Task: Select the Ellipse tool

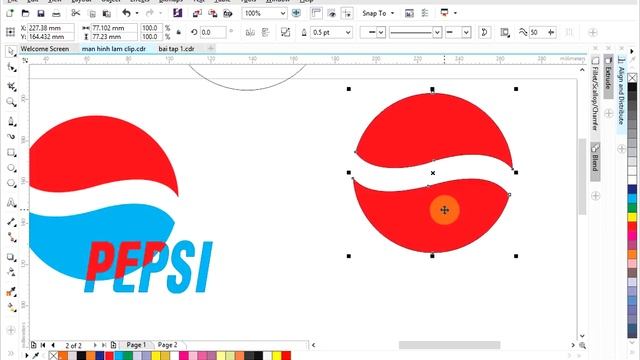Action: (x=11, y=168)
